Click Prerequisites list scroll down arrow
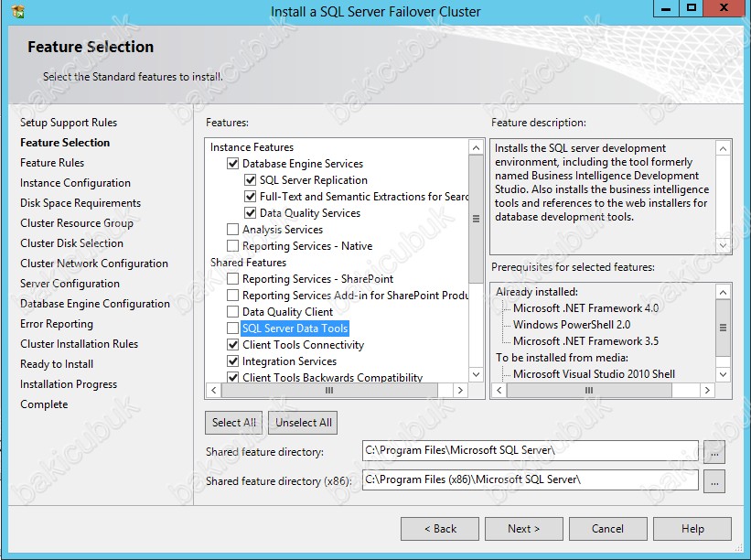 [x=723, y=374]
